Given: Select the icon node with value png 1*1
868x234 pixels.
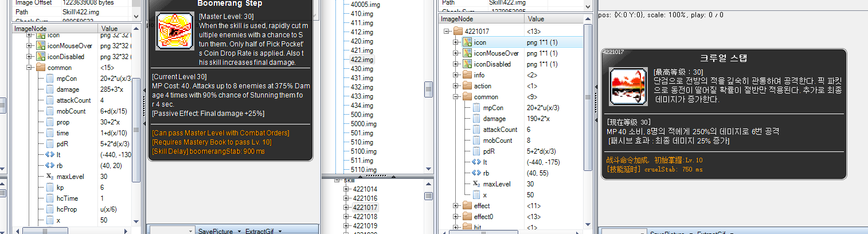Looking at the screenshot, I should pyautogui.click(x=480, y=42).
